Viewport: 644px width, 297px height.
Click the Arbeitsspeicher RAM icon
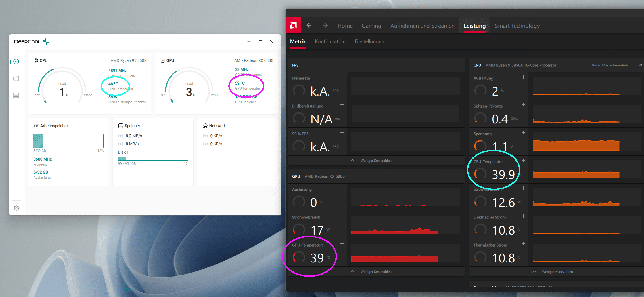point(36,126)
